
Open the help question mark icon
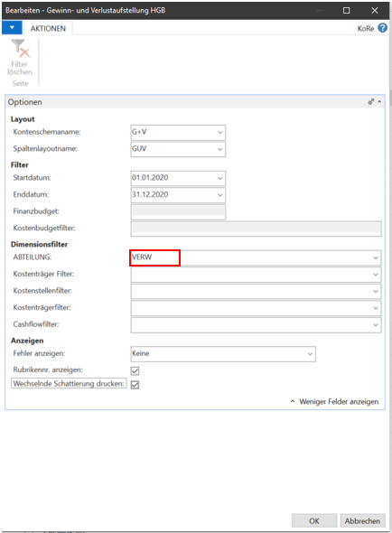pos(382,28)
